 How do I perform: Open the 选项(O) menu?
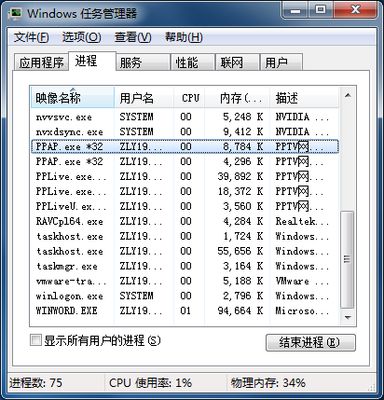pyautogui.click(x=82, y=37)
